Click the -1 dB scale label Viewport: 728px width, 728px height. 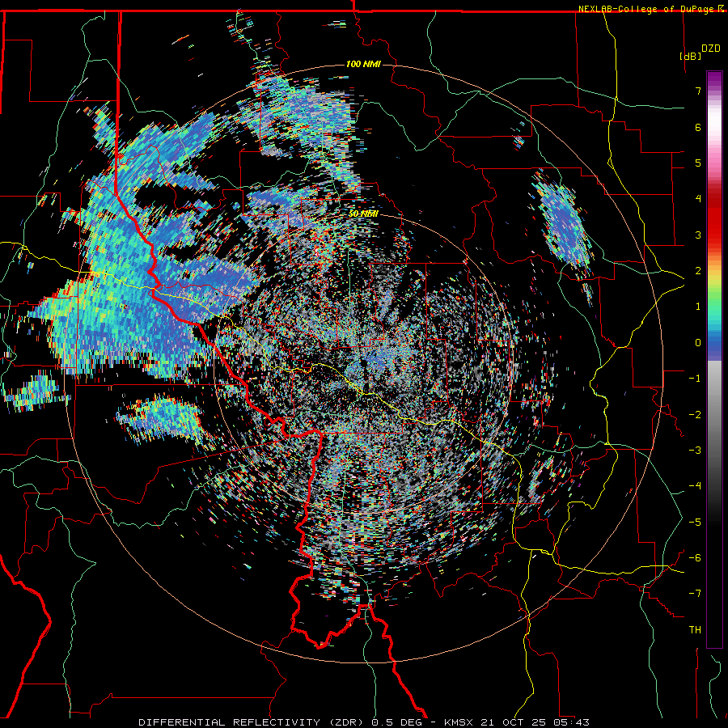pos(695,379)
